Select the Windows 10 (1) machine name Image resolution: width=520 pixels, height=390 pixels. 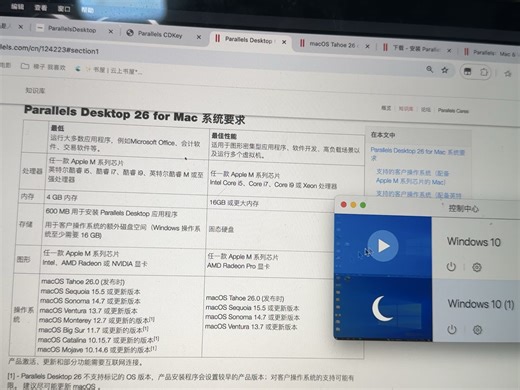pyautogui.click(x=481, y=304)
